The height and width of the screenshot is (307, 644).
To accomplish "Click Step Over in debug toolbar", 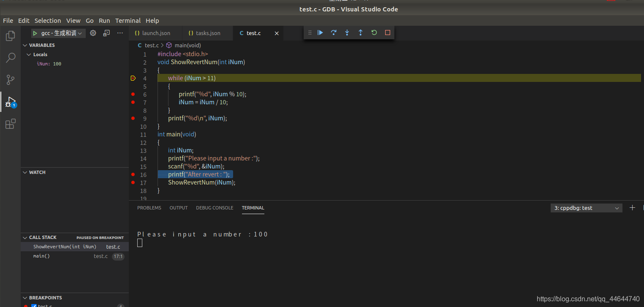I will point(334,33).
